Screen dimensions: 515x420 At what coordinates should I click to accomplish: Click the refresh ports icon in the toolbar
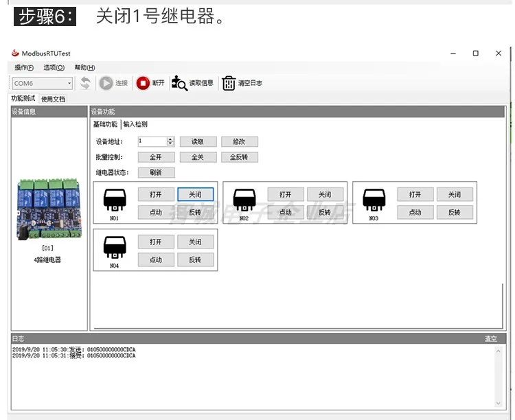click(x=85, y=83)
